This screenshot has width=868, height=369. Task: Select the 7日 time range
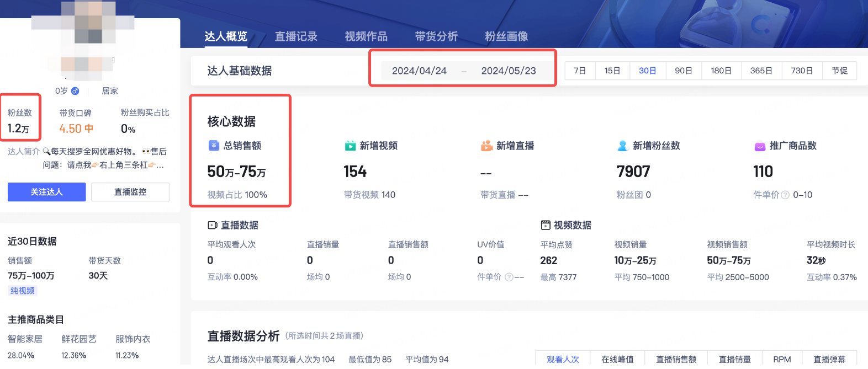pos(580,71)
